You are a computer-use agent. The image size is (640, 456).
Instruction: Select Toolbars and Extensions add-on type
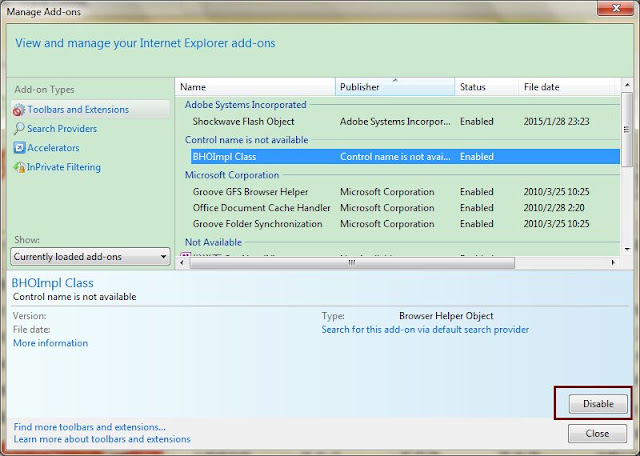(91, 109)
